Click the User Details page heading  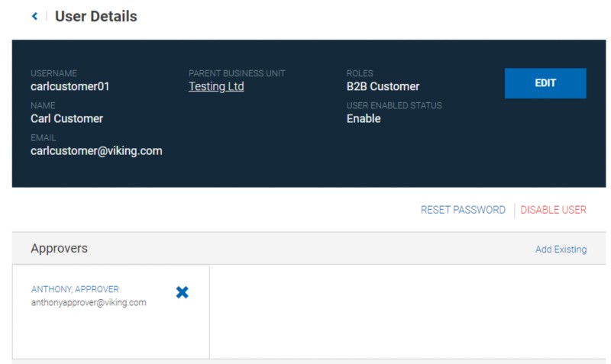96,16
